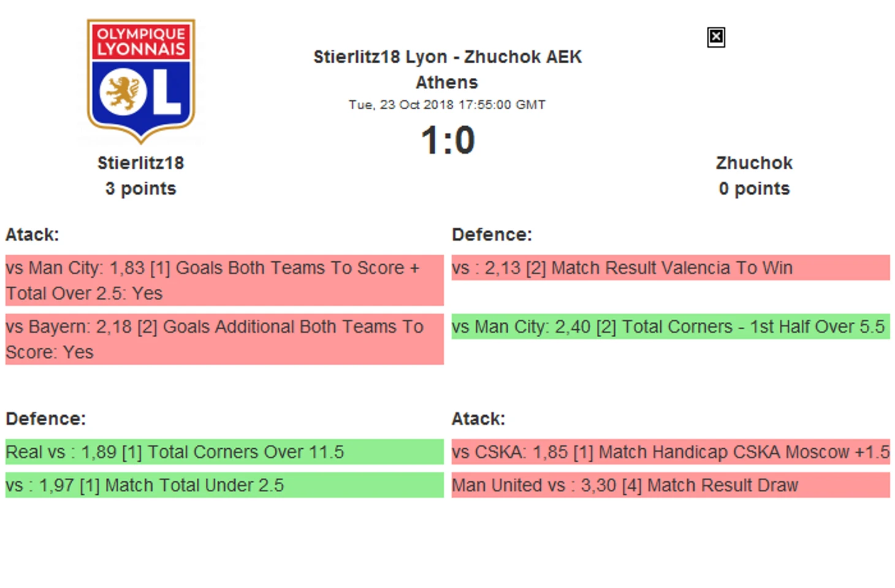Click the left Atack section heading
The image size is (895, 588).
pos(32,235)
